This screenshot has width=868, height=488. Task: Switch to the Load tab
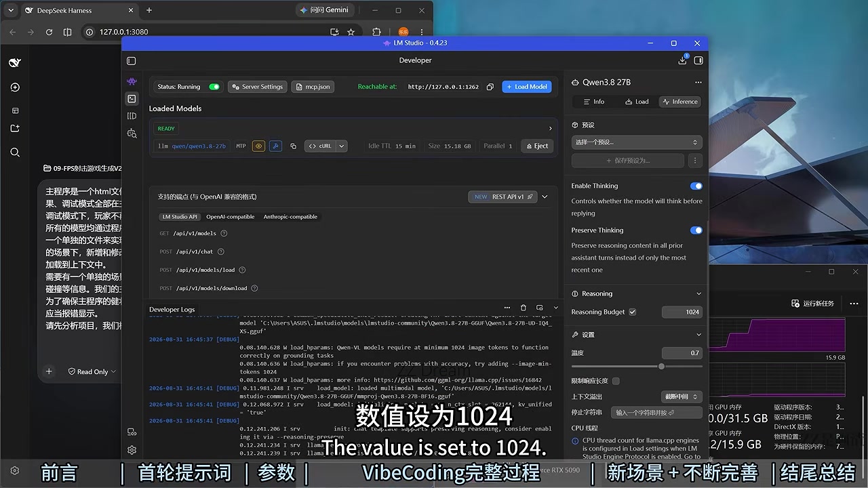tap(637, 102)
